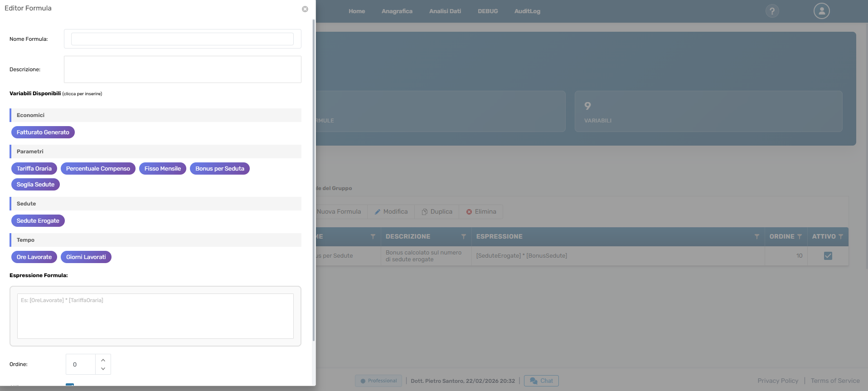Click the 9 VARIABILI stat card

pyautogui.click(x=708, y=112)
